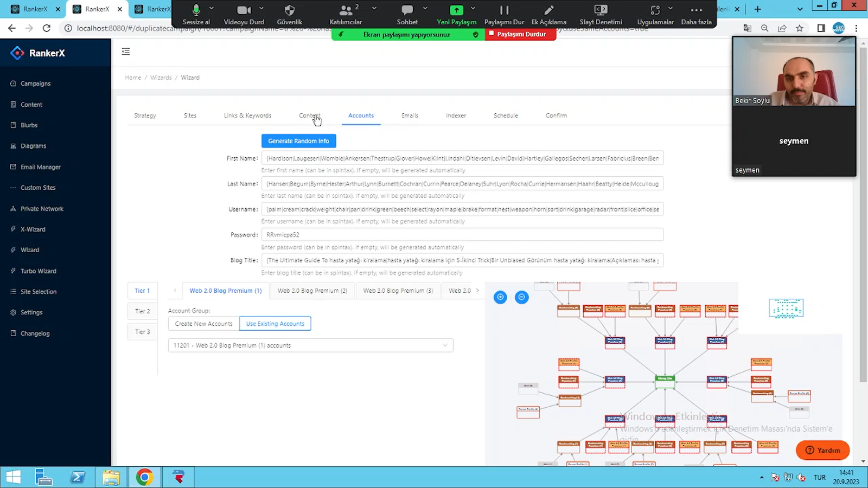
Task: Open Custom Sites in the sidebar
Action: (38, 188)
